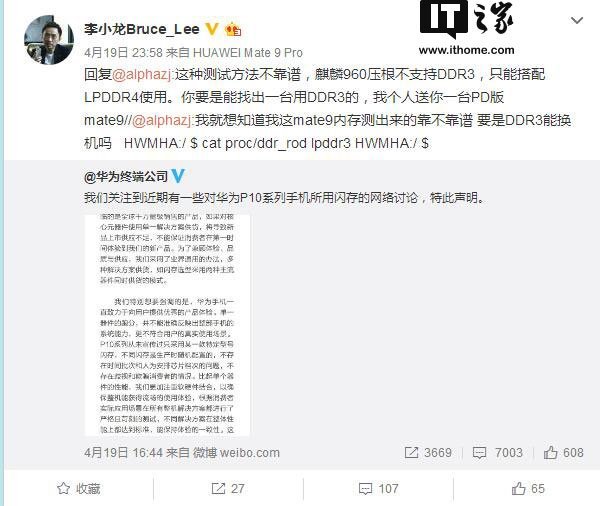Open the post options chevron dropdown
Screen dimensions: 600x506
[577, 20]
